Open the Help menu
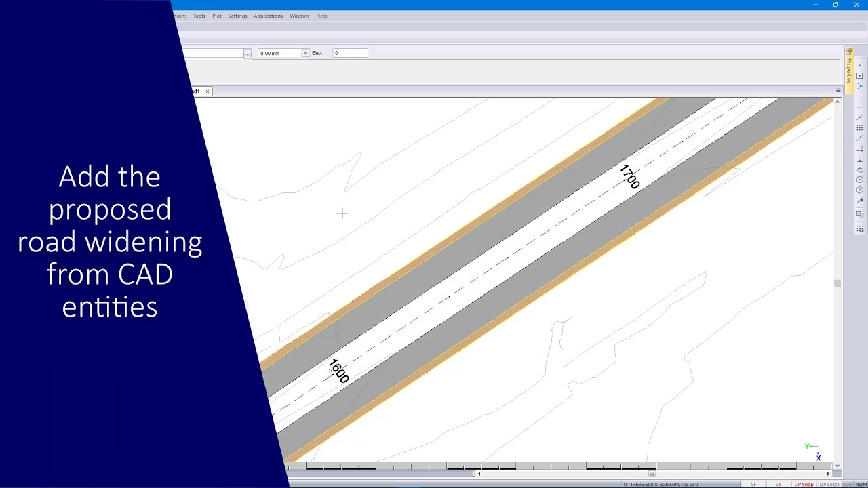The height and width of the screenshot is (488, 868). [x=321, y=16]
